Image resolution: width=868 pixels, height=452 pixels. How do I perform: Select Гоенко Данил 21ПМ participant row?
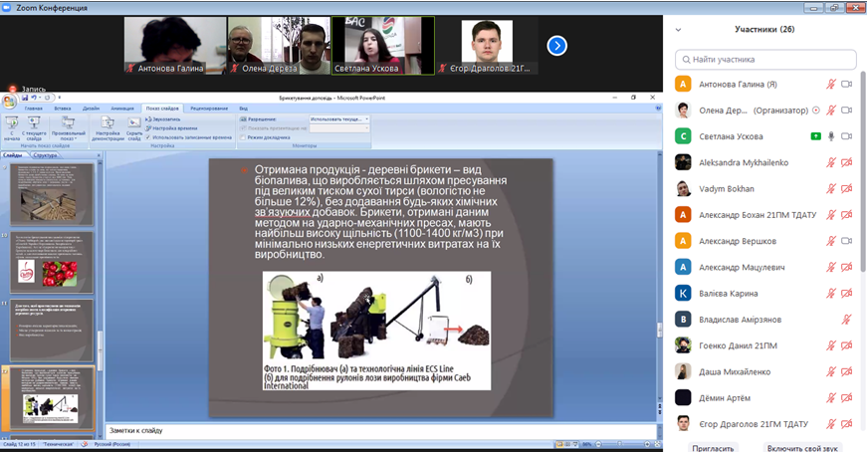[x=764, y=345]
